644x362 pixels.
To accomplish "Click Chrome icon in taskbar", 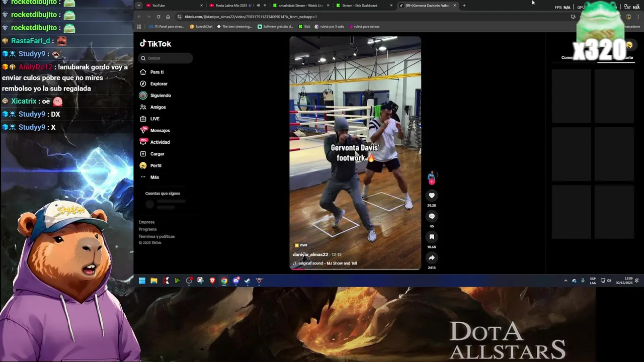I will pyautogui.click(x=224, y=281).
